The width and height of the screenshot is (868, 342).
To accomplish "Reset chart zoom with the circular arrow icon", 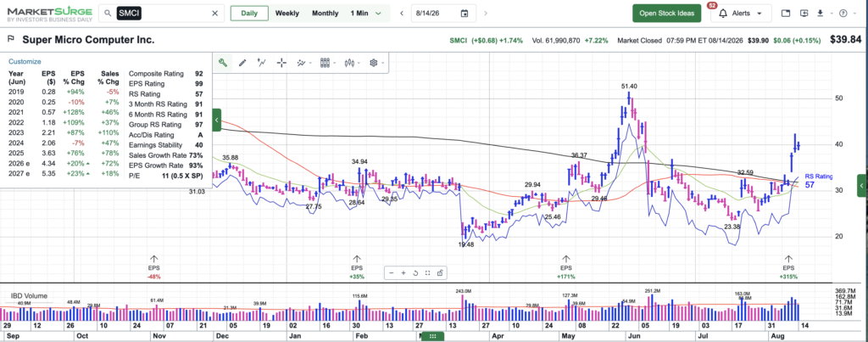I will coord(415,272).
